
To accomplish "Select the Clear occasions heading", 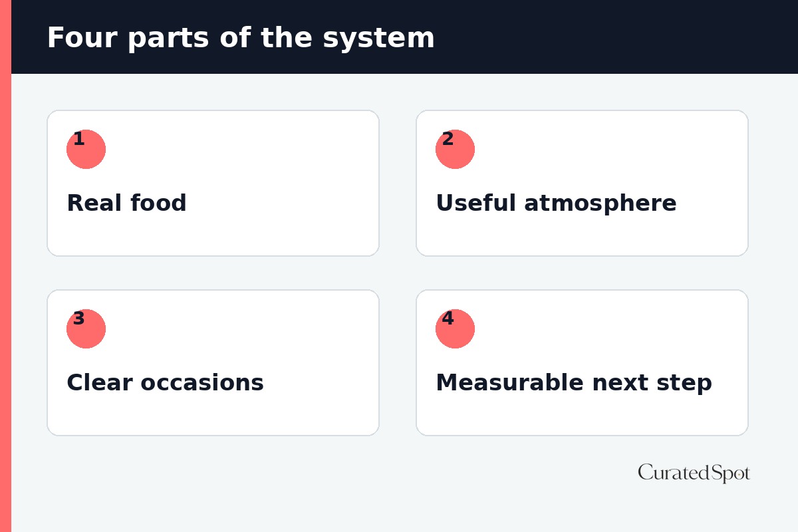I will click(165, 382).
